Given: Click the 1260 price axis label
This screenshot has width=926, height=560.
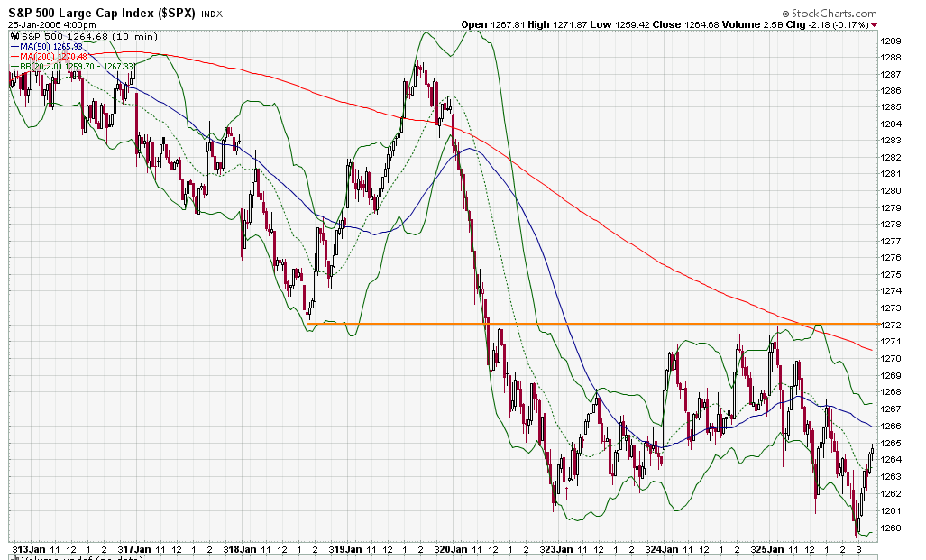Looking at the screenshot, I should 891,528.
